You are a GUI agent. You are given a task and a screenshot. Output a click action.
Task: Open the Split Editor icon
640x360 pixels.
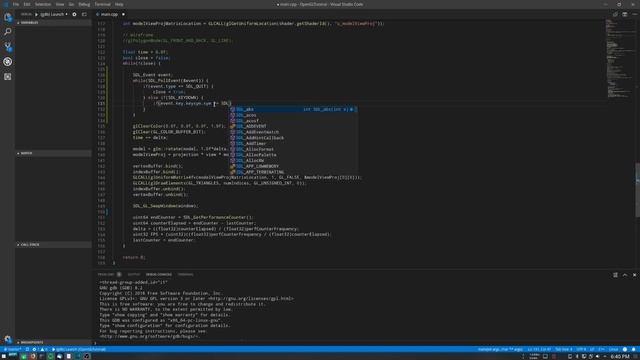click(625, 14)
